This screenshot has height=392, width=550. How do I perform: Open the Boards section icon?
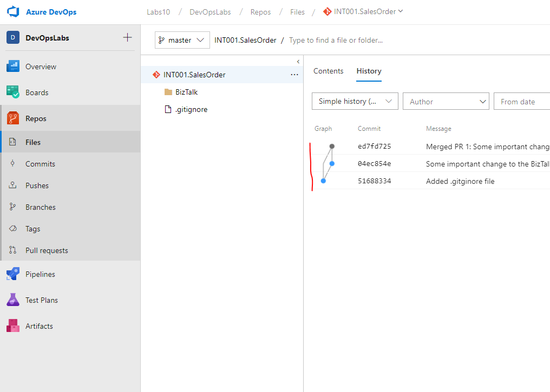pos(13,92)
